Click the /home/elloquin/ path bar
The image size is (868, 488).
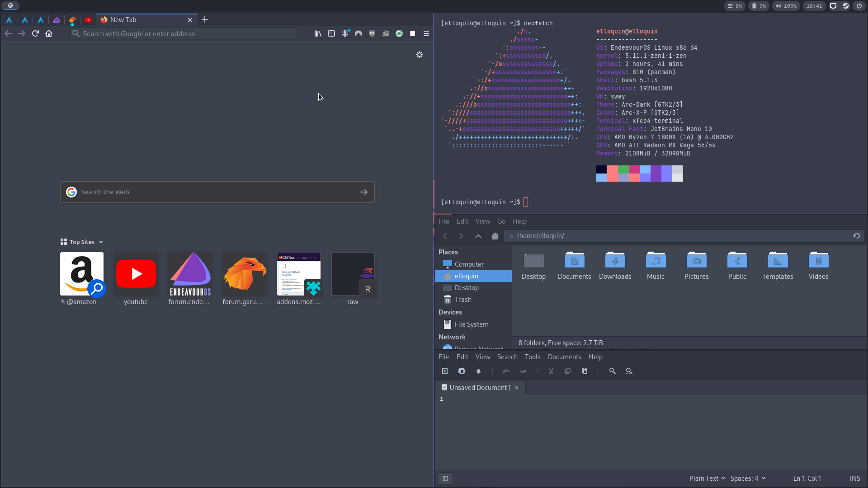click(x=678, y=236)
